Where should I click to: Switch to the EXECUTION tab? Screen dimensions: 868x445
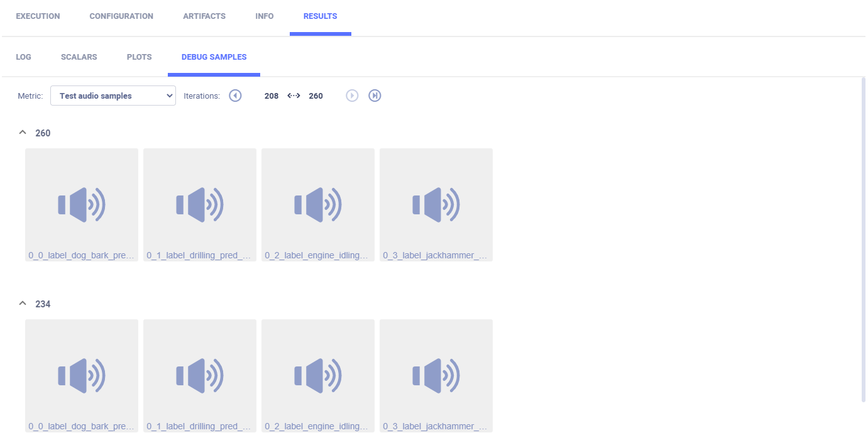coord(38,16)
